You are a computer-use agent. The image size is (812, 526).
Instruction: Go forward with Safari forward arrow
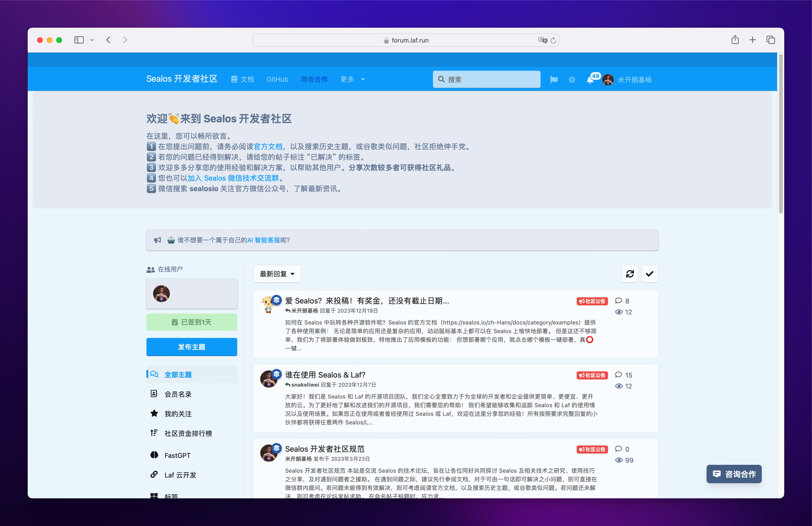pos(125,40)
